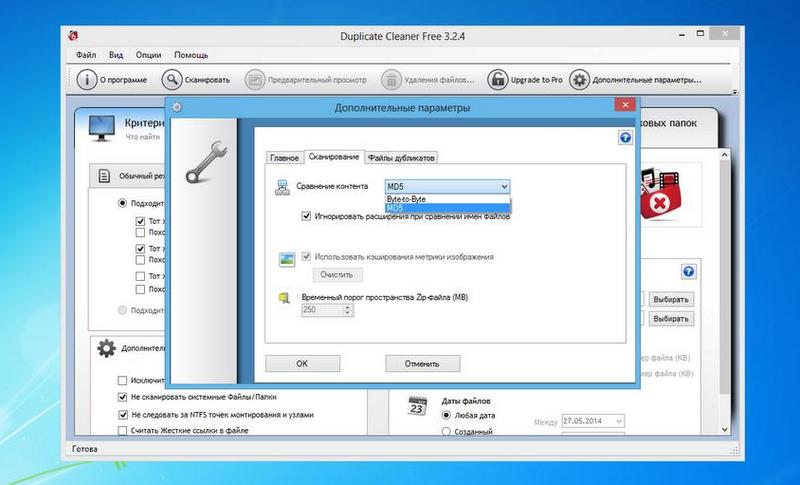Click the Zip-файла threshold icon
Screen dimensions: 800x485
tap(284, 298)
